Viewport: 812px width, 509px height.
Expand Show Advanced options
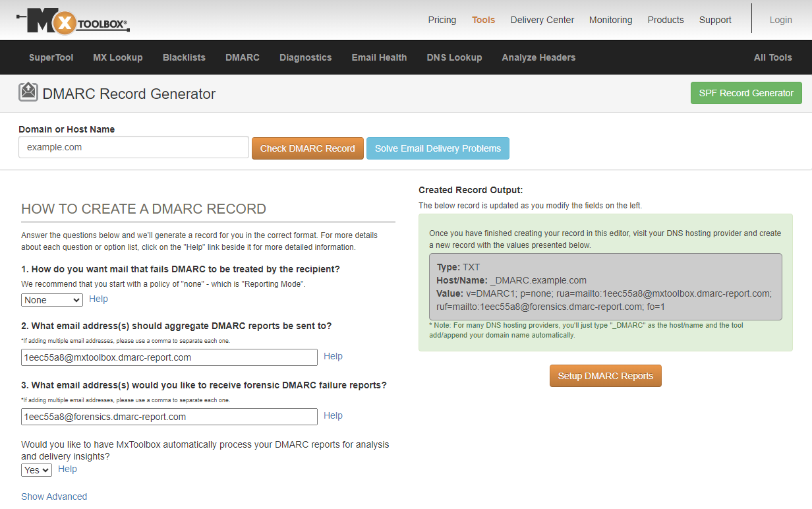(54, 496)
